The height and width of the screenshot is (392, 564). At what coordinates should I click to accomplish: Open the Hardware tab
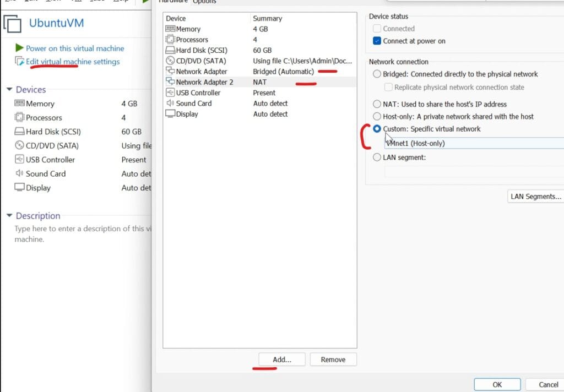pyautogui.click(x=173, y=1)
